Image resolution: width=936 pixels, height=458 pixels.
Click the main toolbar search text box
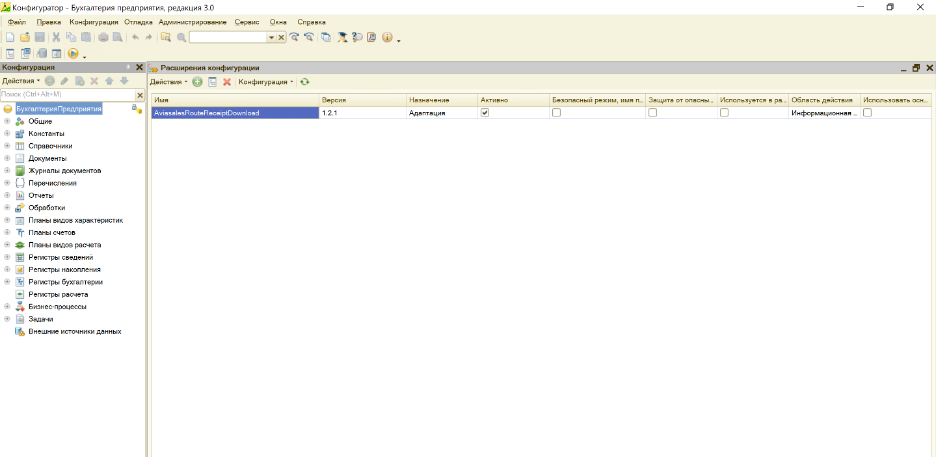click(x=228, y=37)
